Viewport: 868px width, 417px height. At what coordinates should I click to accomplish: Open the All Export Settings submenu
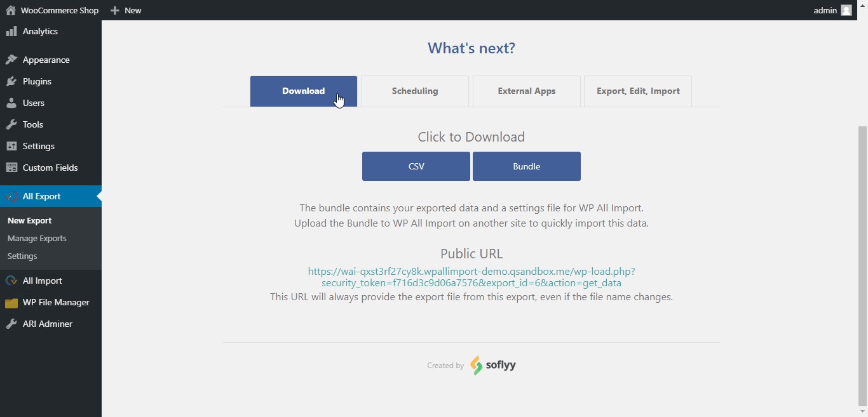point(22,256)
